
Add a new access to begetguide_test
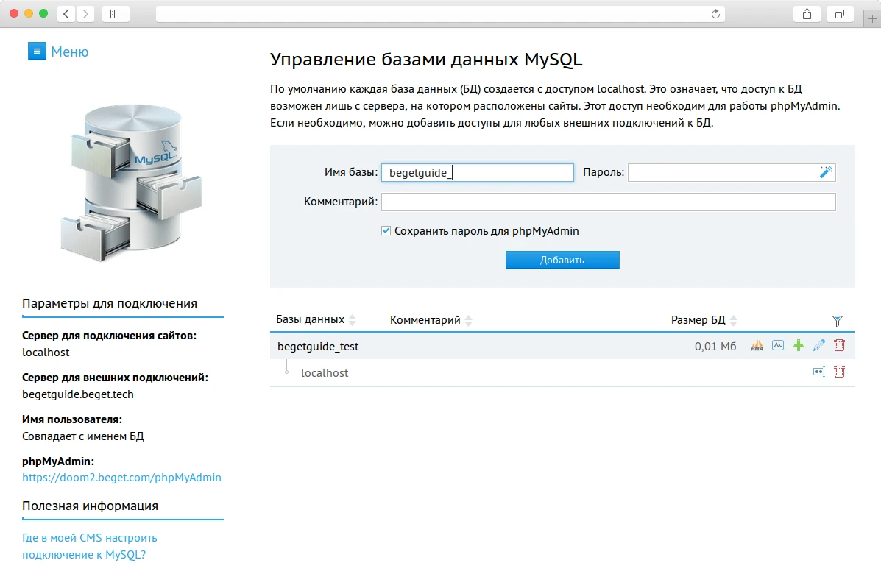[x=799, y=344]
